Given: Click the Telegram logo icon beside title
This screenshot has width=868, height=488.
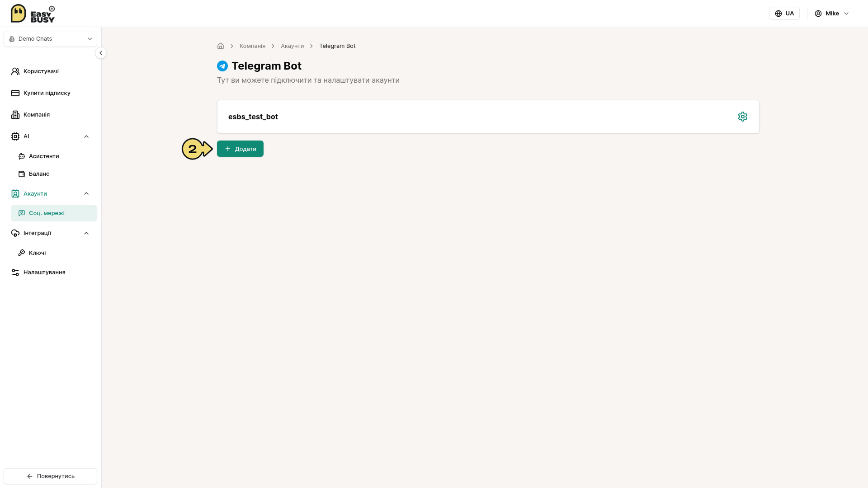Looking at the screenshot, I should [222, 66].
